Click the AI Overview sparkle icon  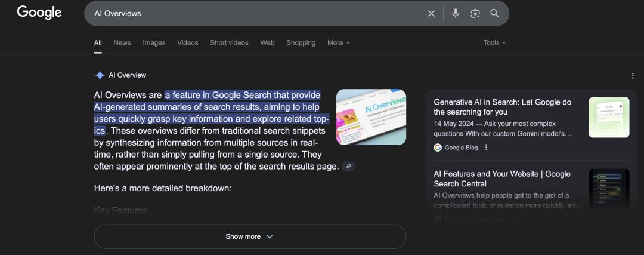(x=100, y=75)
